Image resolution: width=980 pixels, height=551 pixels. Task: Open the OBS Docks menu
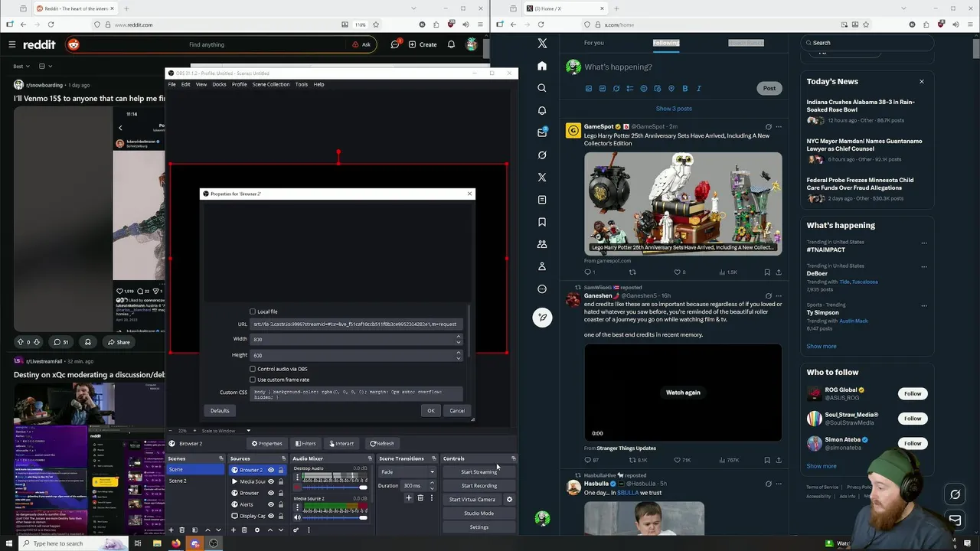point(219,84)
